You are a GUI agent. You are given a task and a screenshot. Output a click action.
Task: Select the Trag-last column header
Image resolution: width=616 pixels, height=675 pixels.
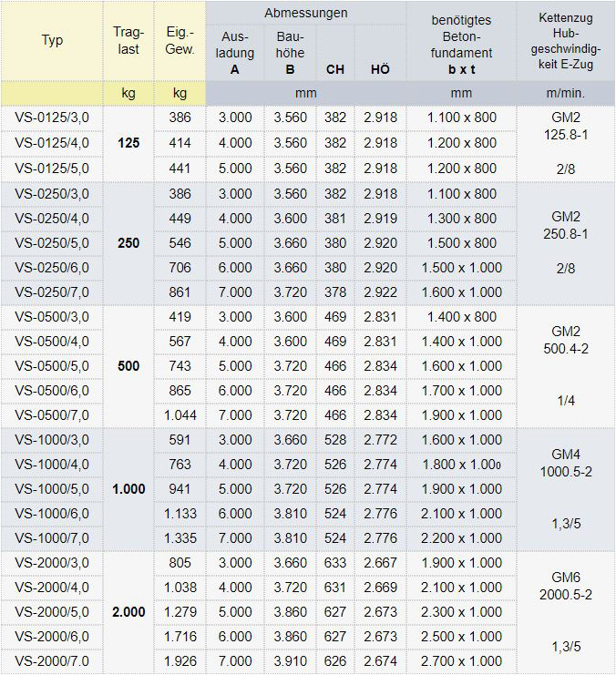pos(128,41)
